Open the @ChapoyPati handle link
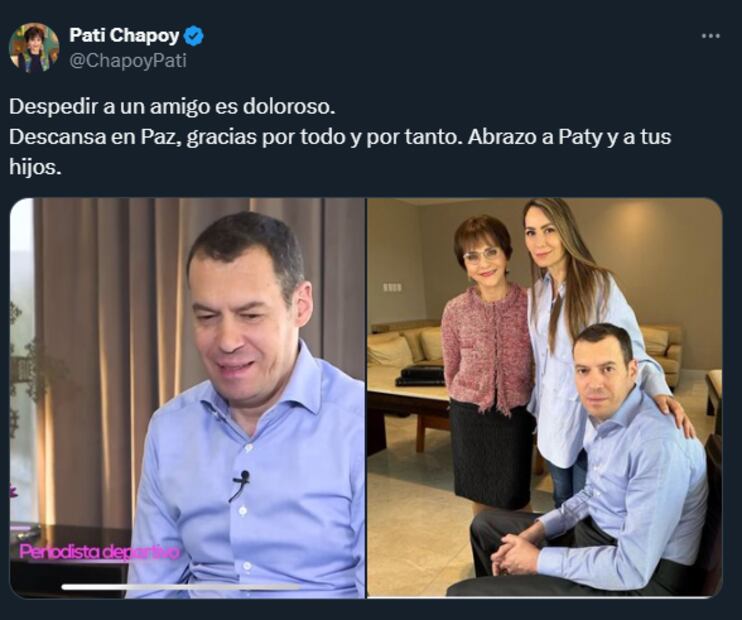Screen dimensions: 742x620 (x=128, y=61)
